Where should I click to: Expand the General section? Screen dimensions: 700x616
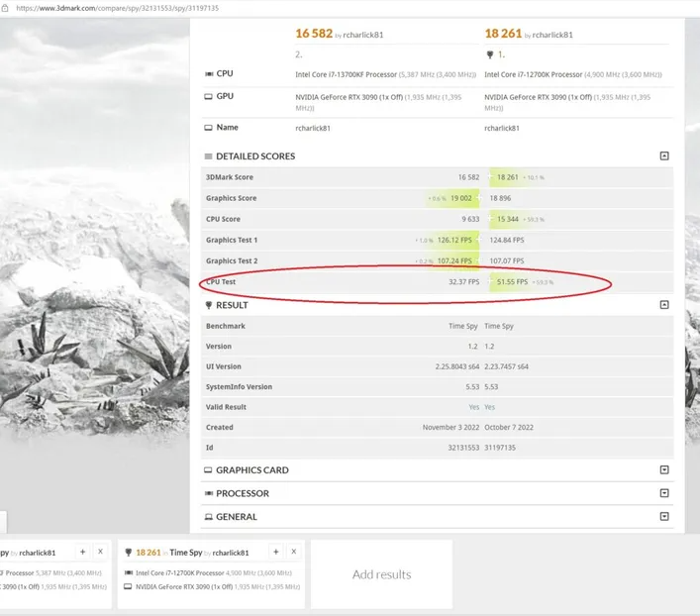(664, 516)
